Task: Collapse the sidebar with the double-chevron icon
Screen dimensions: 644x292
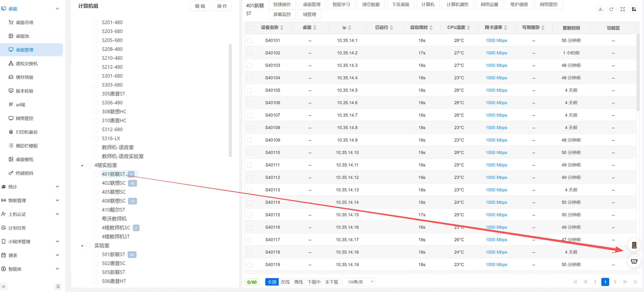Action: (x=4, y=286)
